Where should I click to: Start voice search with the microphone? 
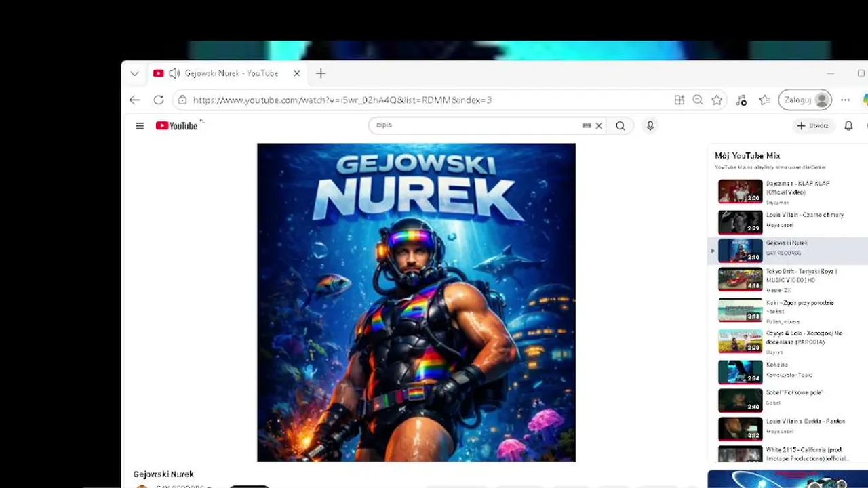650,125
